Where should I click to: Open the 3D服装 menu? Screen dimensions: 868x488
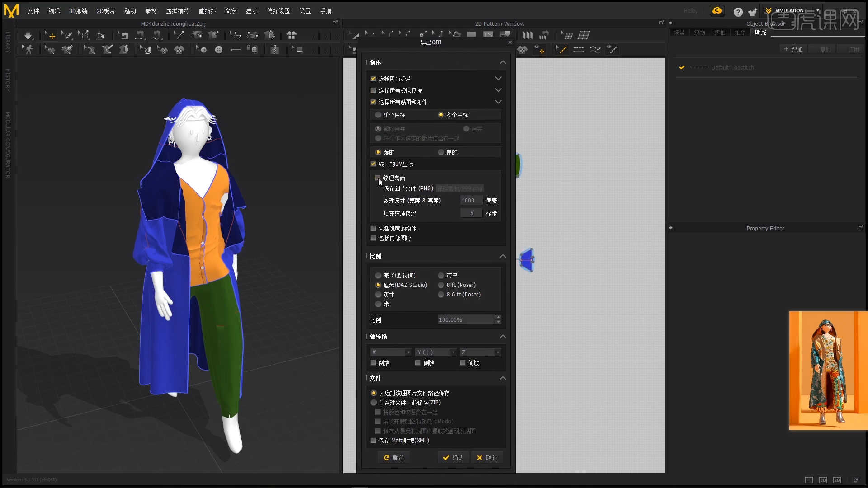78,11
